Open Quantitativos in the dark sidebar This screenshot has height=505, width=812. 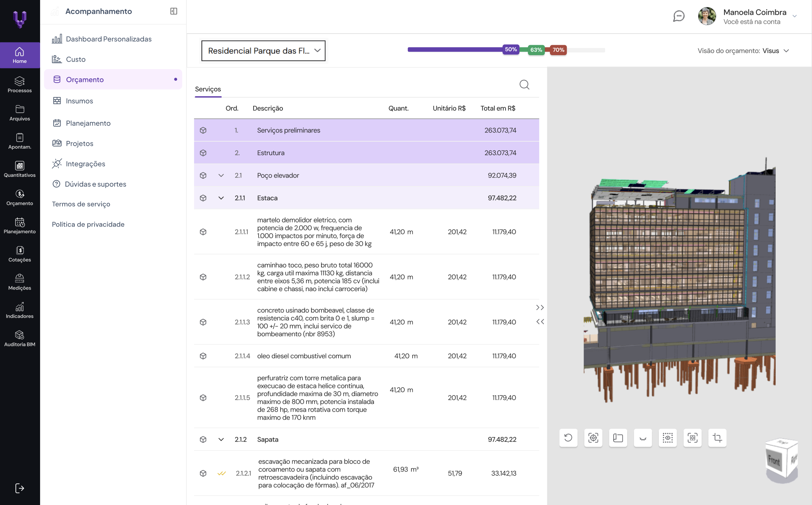pyautogui.click(x=20, y=169)
